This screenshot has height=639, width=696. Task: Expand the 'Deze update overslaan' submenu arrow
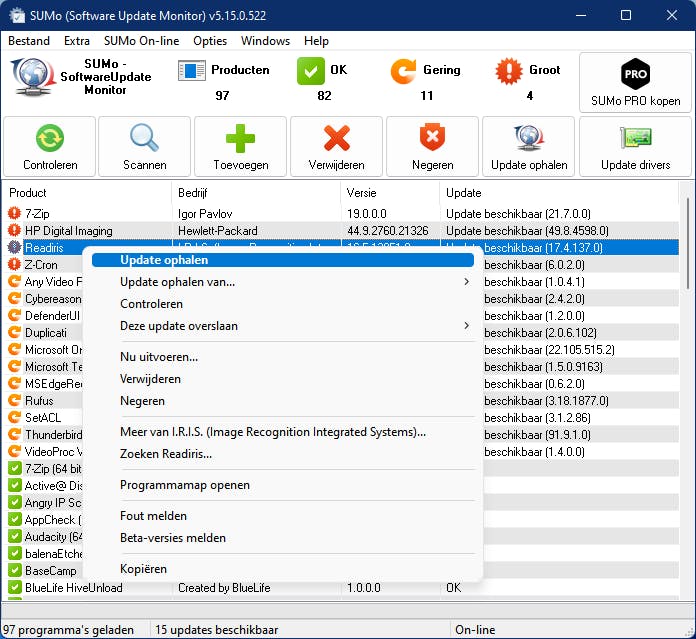point(466,326)
